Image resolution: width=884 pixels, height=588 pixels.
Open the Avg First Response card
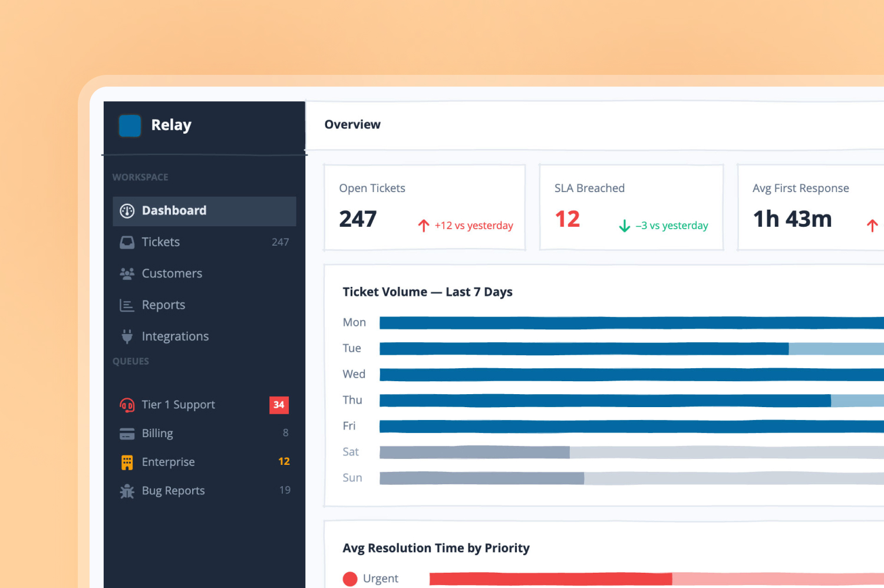pos(811,207)
